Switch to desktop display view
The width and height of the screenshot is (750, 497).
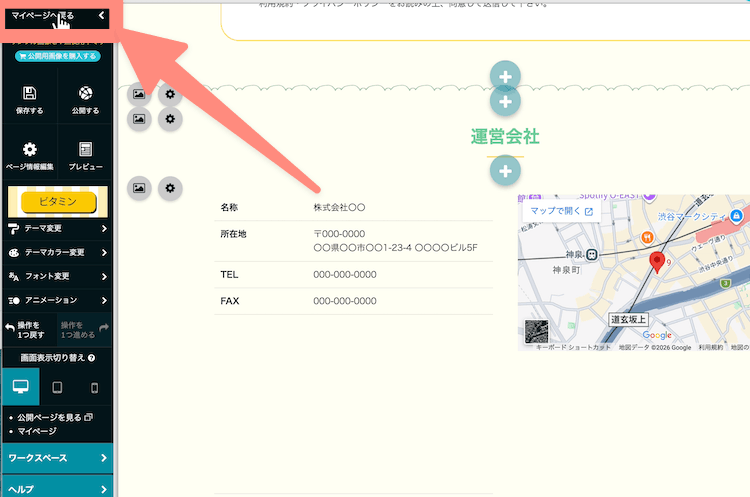(21, 387)
